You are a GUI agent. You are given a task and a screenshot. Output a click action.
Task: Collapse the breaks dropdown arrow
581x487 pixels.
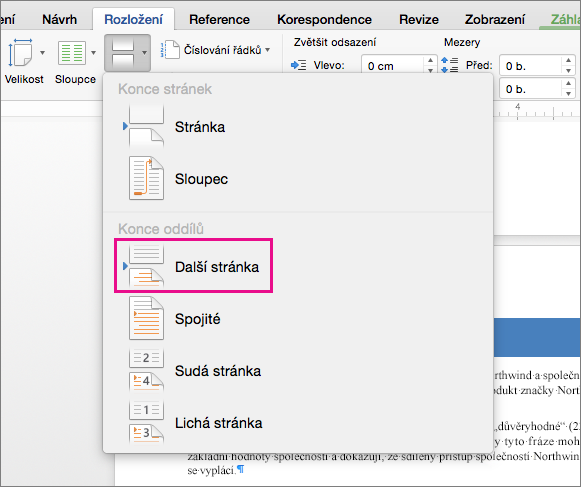tap(145, 53)
